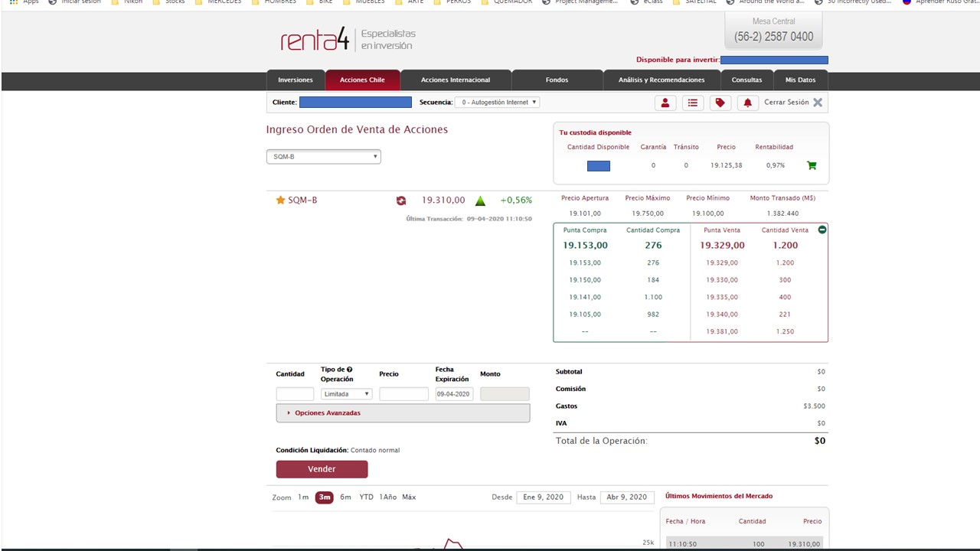Toggle the favorite star for SQM-B
The image size is (980, 551).
[x=280, y=200]
